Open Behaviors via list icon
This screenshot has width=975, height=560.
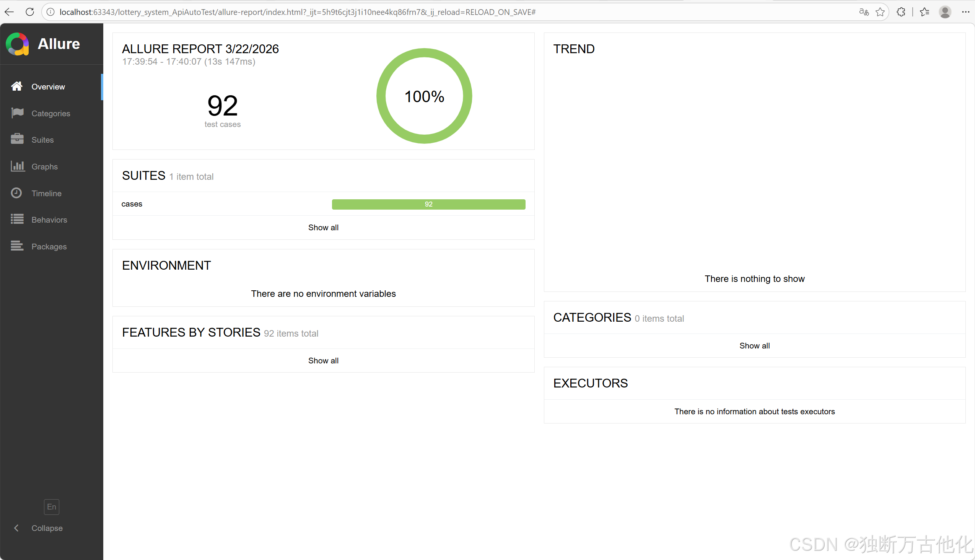[17, 219]
